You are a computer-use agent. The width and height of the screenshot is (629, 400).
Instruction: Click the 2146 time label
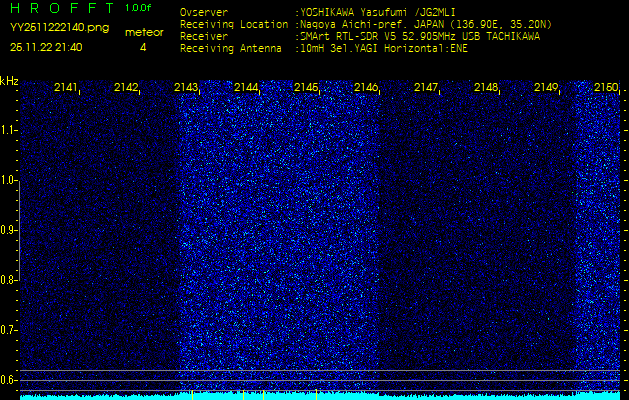(x=366, y=87)
